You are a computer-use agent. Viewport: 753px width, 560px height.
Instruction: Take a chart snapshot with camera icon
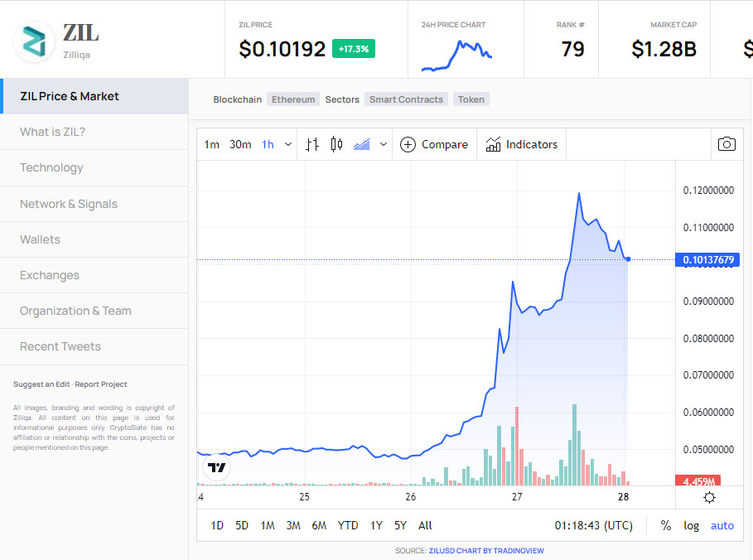pyautogui.click(x=726, y=144)
